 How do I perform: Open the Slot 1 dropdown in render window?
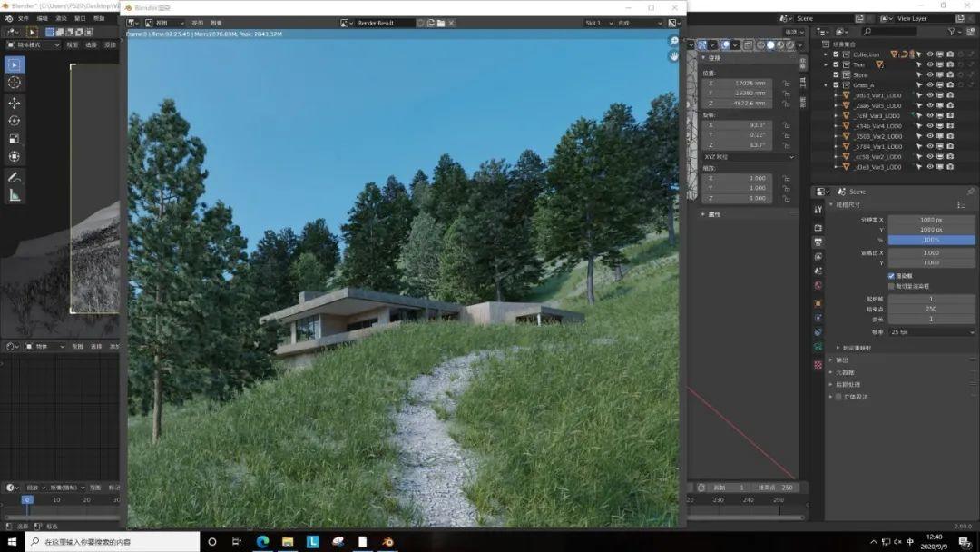pyautogui.click(x=599, y=23)
